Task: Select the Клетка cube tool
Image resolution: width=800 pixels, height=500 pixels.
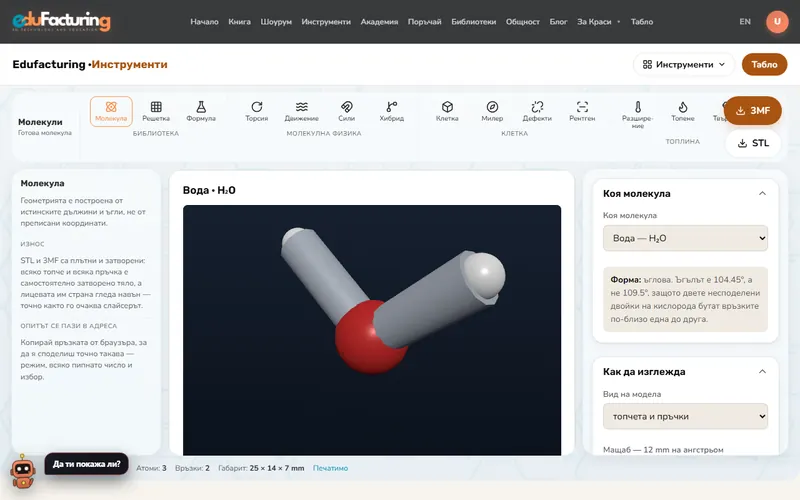Action: 447,111
